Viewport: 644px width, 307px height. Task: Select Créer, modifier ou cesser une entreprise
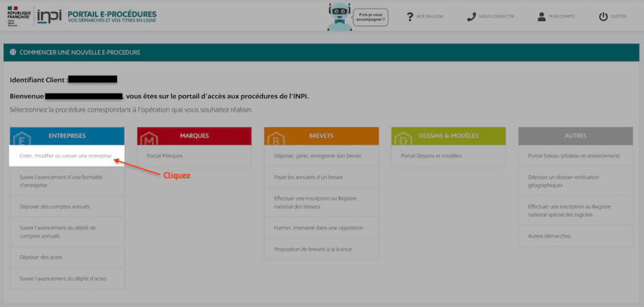(67, 156)
